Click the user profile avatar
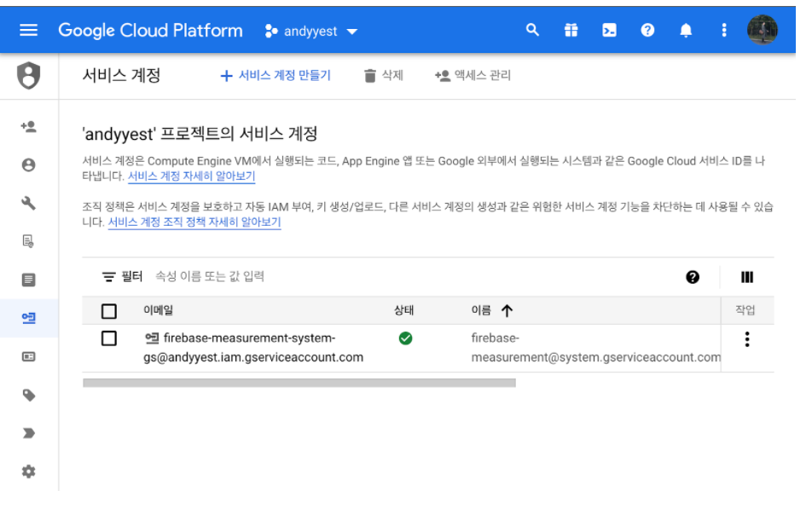812x508 pixels. (762, 30)
